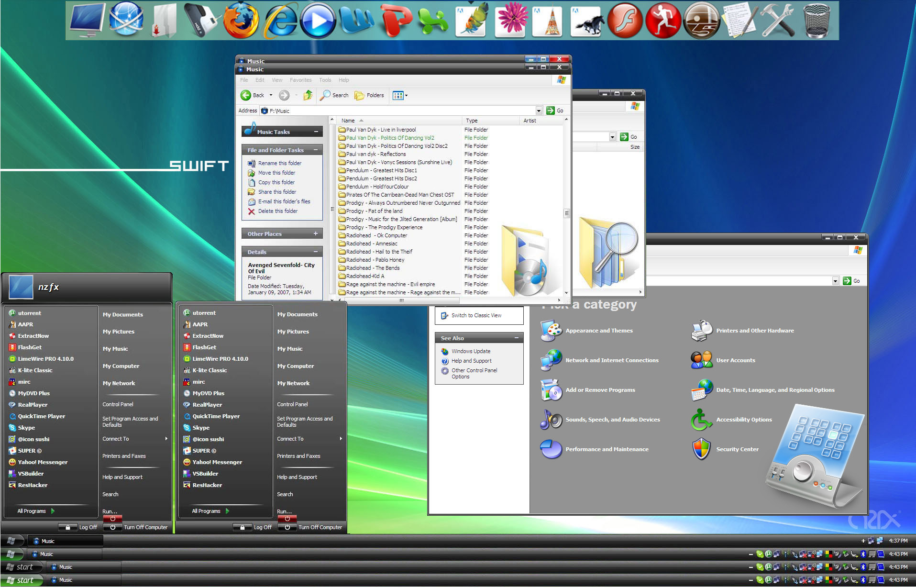Collapse the File and Folder Tasks panel
The width and height of the screenshot is (916, 588).
(316, 150)
